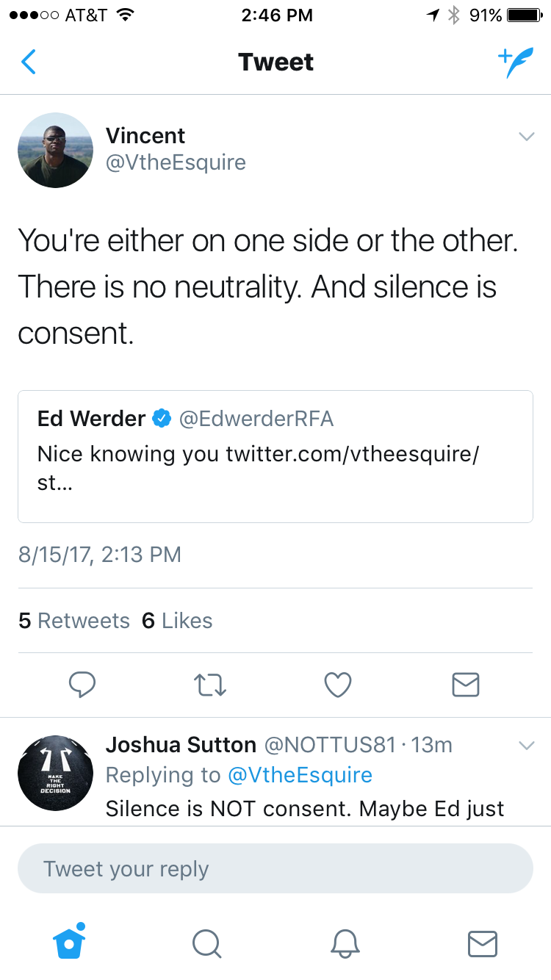Like the tweet with heart icon
551x980 pixels.
tap(337, 685)
